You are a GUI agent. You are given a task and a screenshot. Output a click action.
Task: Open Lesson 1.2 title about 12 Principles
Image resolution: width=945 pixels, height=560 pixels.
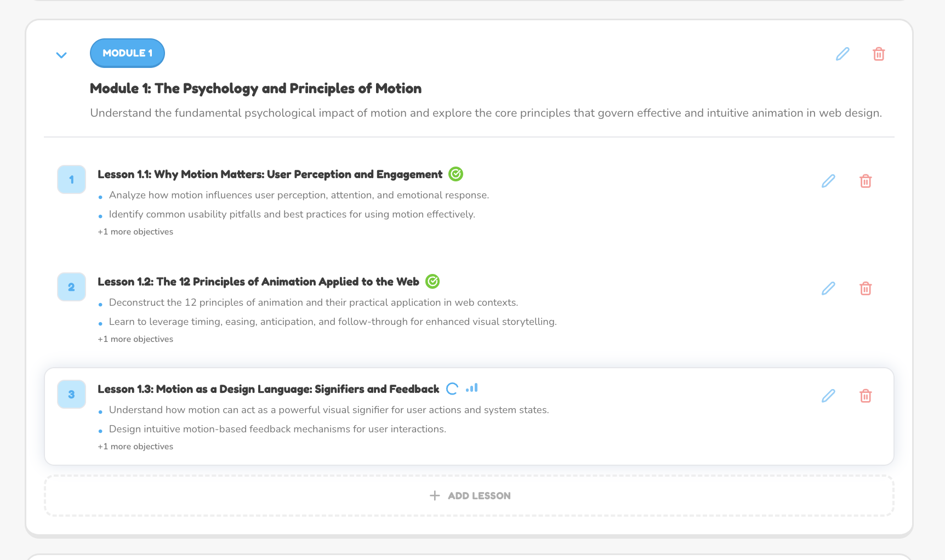(258, 282)
